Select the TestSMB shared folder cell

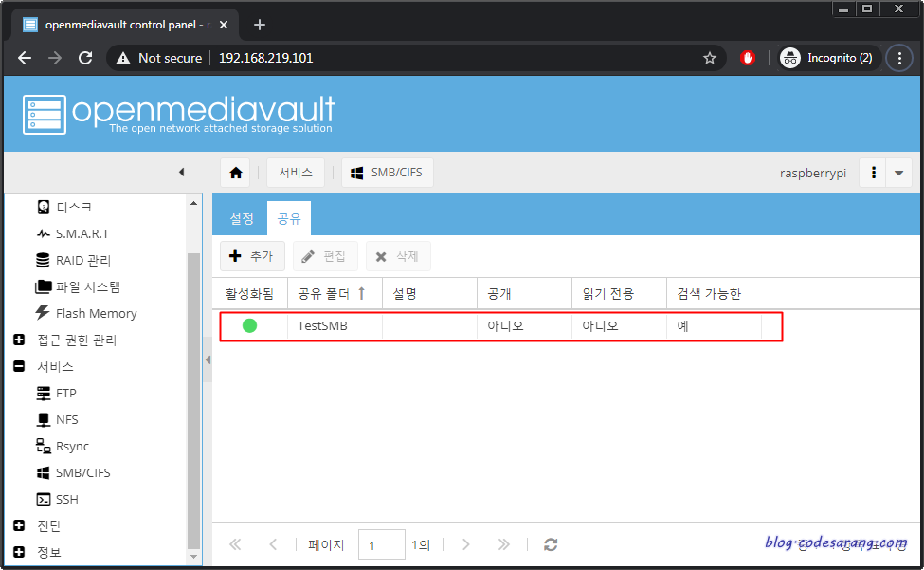click(x=335, y=326)
